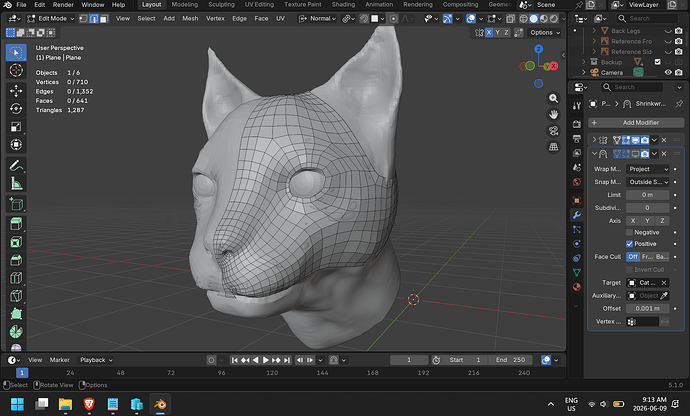This screenshot has width=690, height=416.
Task: Toggle Shrinkwrap axis Y button
Action: pyautogui.click(x=647, y=221)
